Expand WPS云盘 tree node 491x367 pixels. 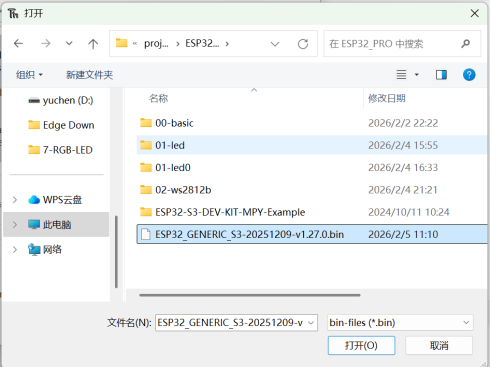coord(15,200)
